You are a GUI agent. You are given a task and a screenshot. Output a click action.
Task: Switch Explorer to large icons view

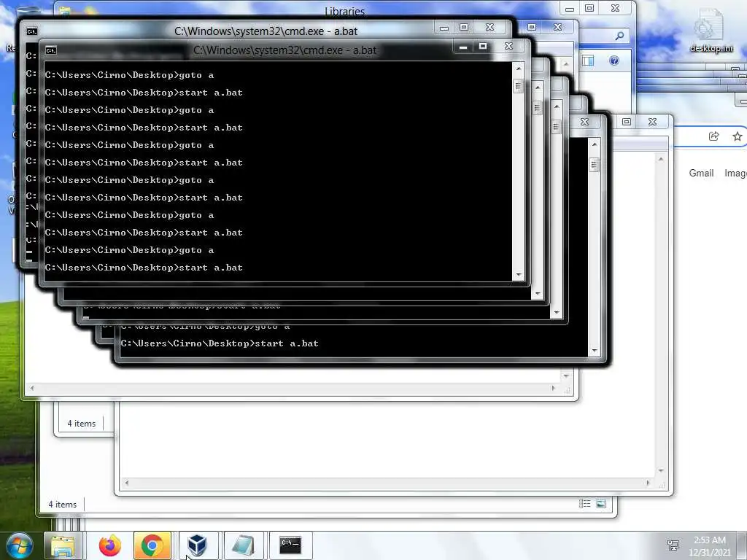(601, 504)
